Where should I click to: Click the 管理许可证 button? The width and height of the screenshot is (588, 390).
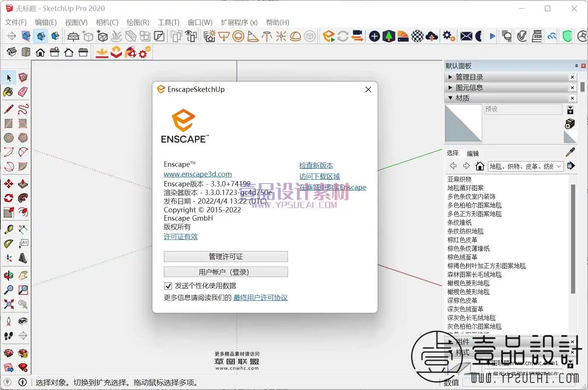pos(226,257)
